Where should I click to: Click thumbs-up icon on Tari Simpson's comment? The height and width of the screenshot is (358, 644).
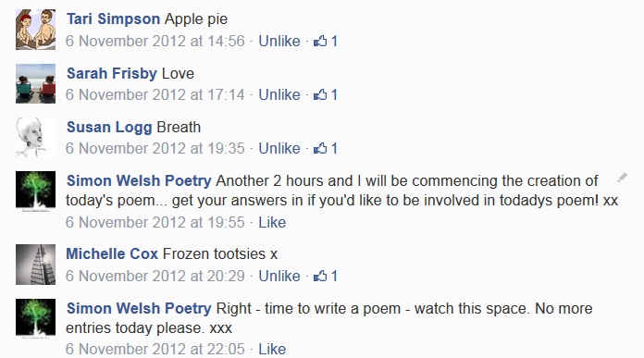(320, 41)
